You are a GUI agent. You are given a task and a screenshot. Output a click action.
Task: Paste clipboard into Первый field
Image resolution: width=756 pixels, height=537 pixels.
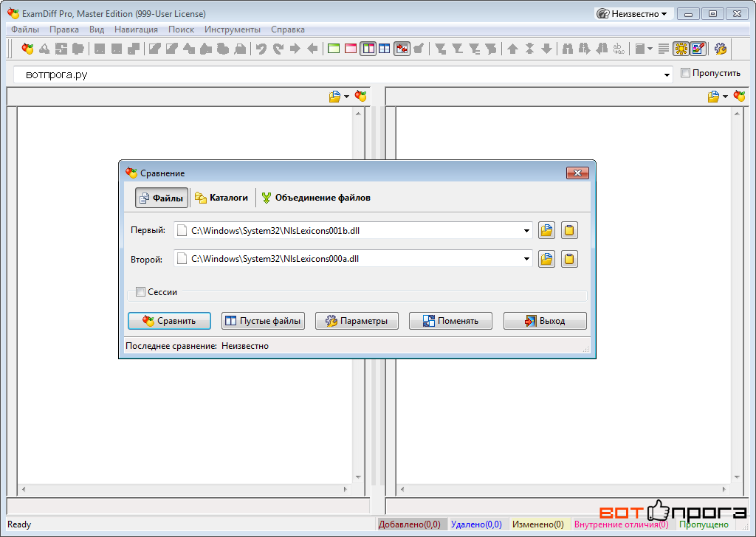[x=569, y=230]
